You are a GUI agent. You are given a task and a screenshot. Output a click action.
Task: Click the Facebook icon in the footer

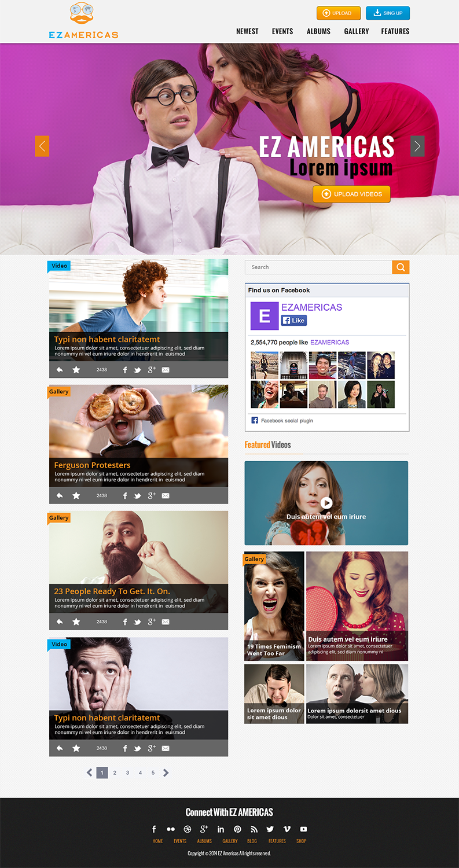click(154, 829)
